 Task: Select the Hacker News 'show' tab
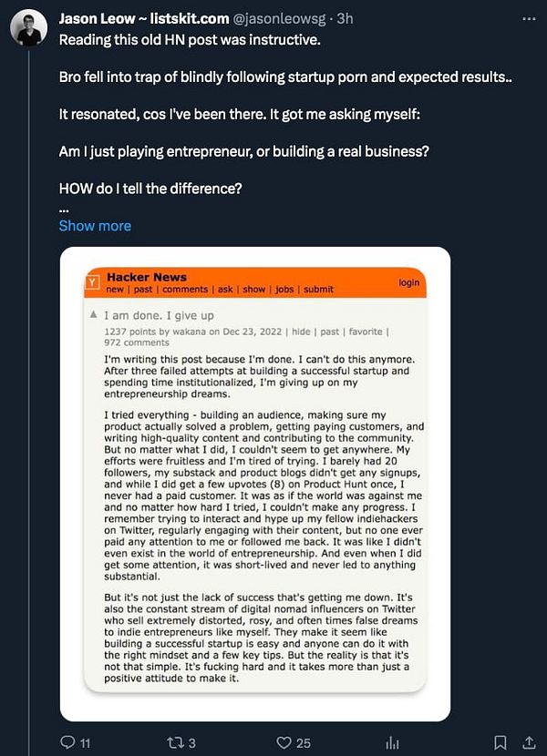[x=254, y=290]
